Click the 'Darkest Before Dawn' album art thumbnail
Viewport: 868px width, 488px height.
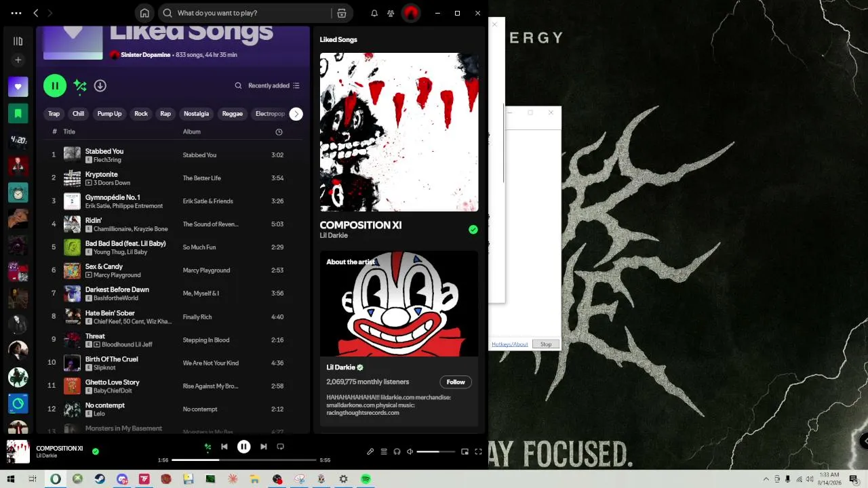[72, 293]
